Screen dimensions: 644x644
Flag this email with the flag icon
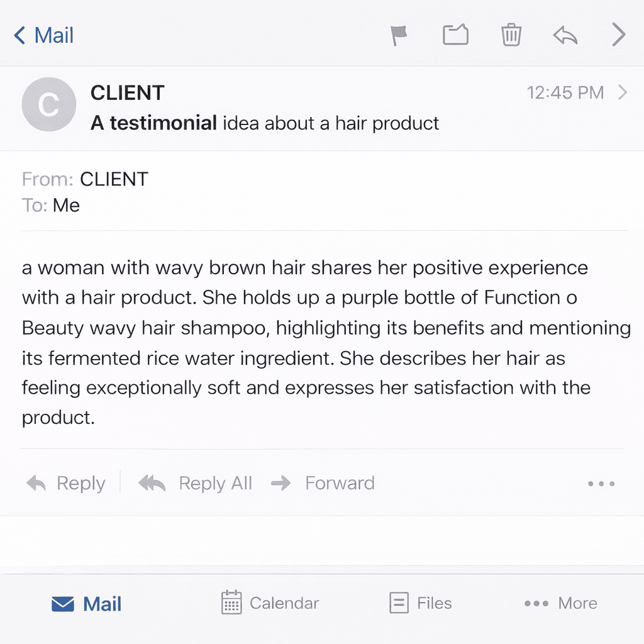[399, 35]
